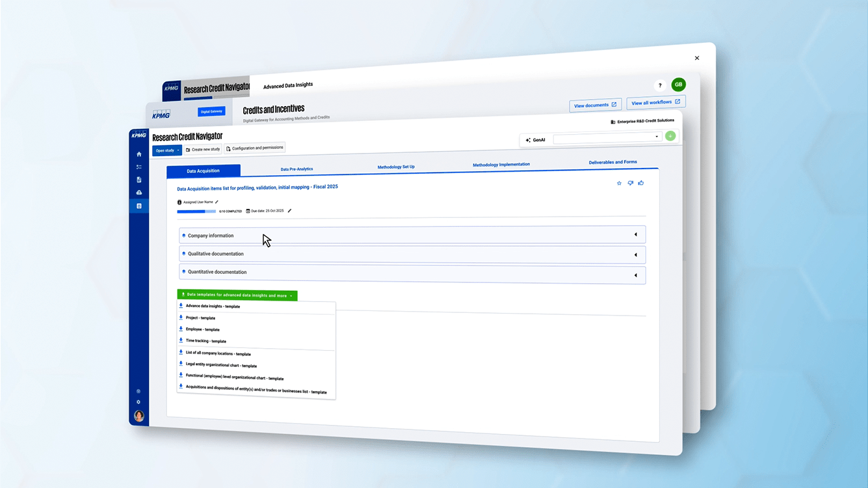Expand the Quantitative documentation section
Screen dimensions: 868x488
point(412,274)
